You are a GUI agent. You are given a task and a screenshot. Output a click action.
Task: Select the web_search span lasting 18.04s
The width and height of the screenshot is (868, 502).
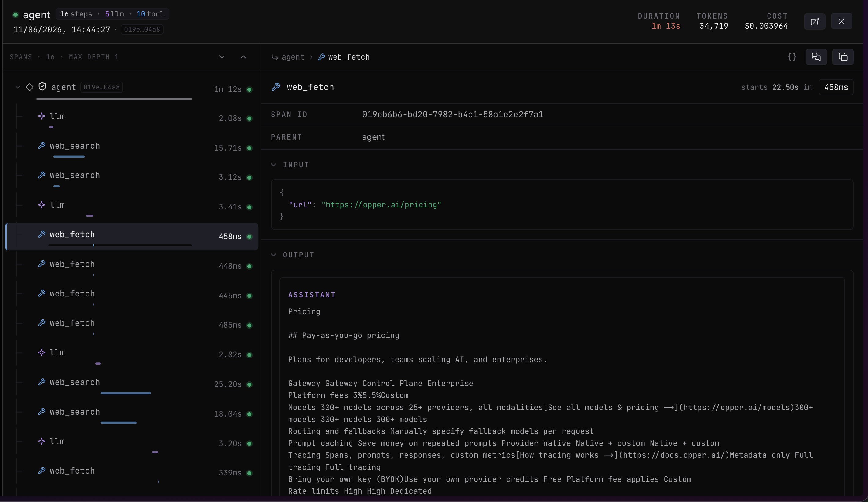click(x=132, y=414)
